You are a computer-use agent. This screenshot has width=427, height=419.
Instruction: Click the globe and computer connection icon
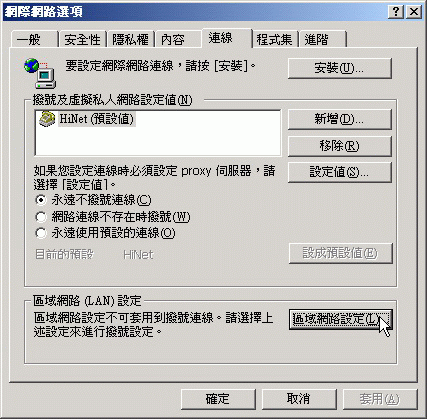(40, 73)
